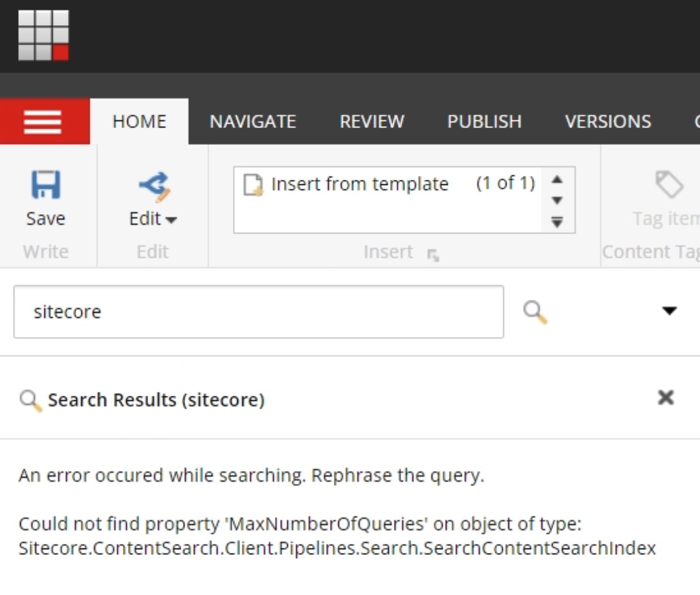This screenshot has height=595, width=700.
Task: Close the Search Results panel
Action: coord(666,398)
